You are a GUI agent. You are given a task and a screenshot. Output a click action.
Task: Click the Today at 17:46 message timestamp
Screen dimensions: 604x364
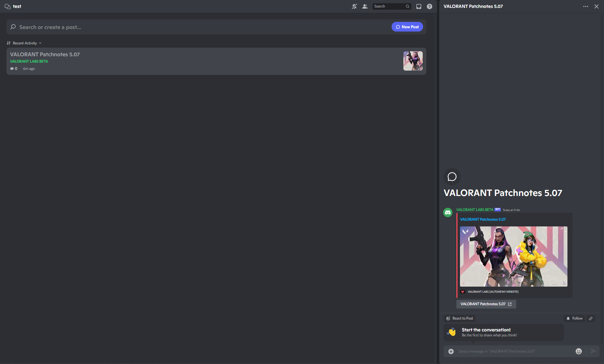[x=511, y=210]
